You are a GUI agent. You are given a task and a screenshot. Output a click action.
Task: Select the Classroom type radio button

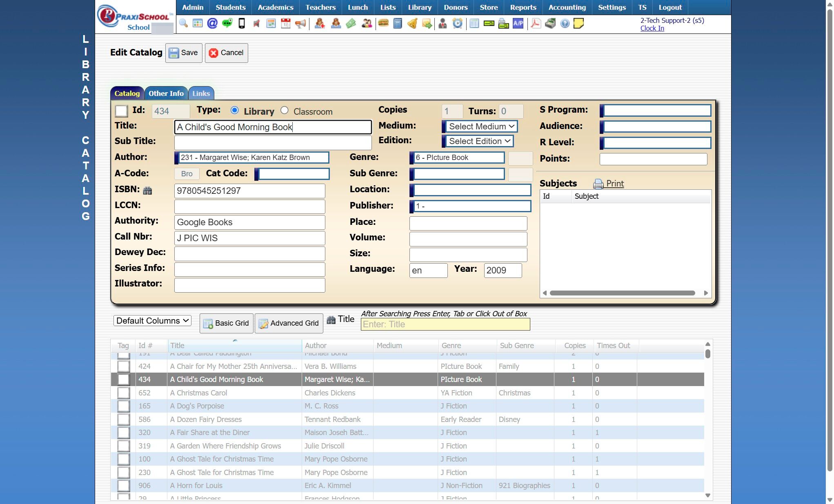(x=285, y=111)
